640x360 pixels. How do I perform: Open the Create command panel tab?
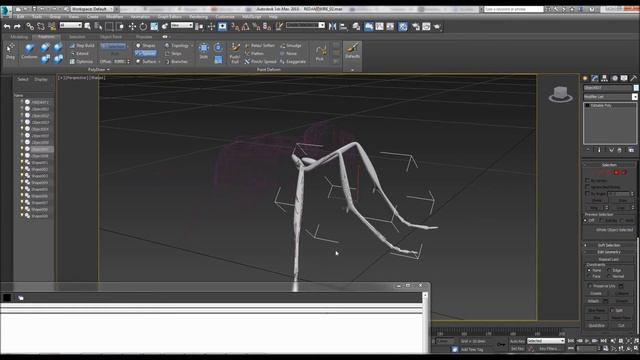(585, 78)
